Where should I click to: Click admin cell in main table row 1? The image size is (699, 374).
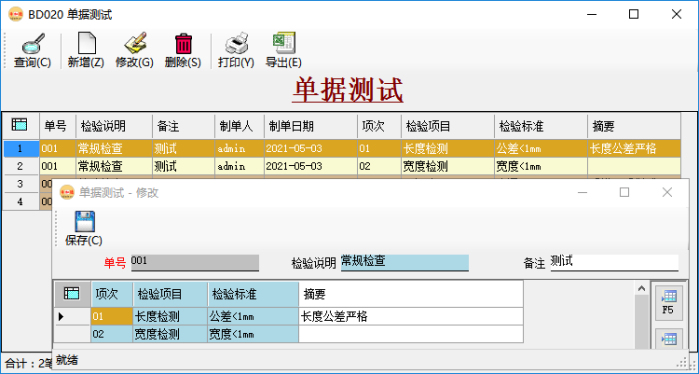tap(239, 148)
